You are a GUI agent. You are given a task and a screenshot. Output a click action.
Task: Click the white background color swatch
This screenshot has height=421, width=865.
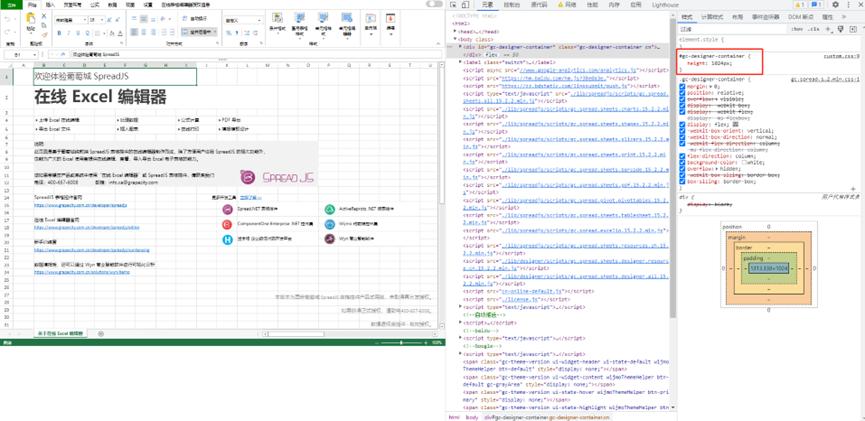744,162
